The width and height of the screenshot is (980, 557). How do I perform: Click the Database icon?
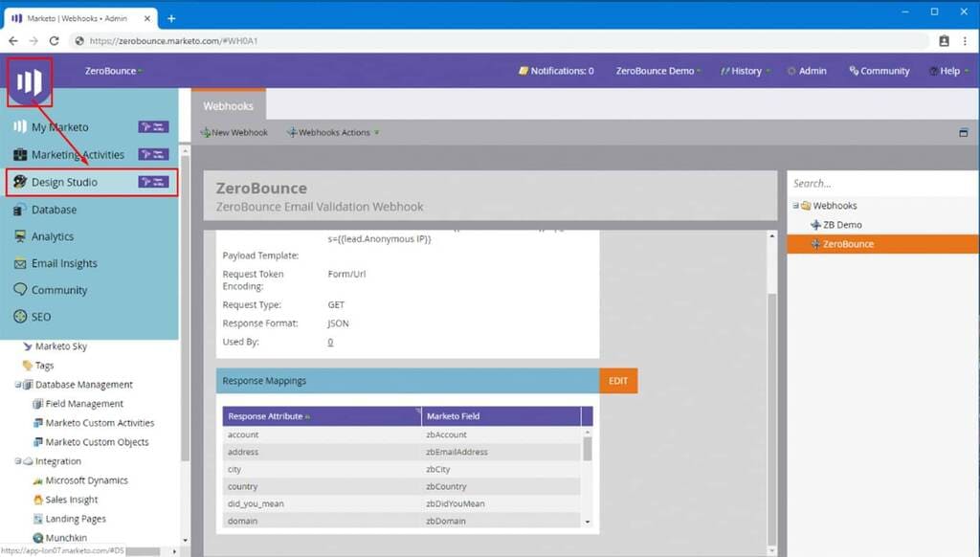pos(20,210)
